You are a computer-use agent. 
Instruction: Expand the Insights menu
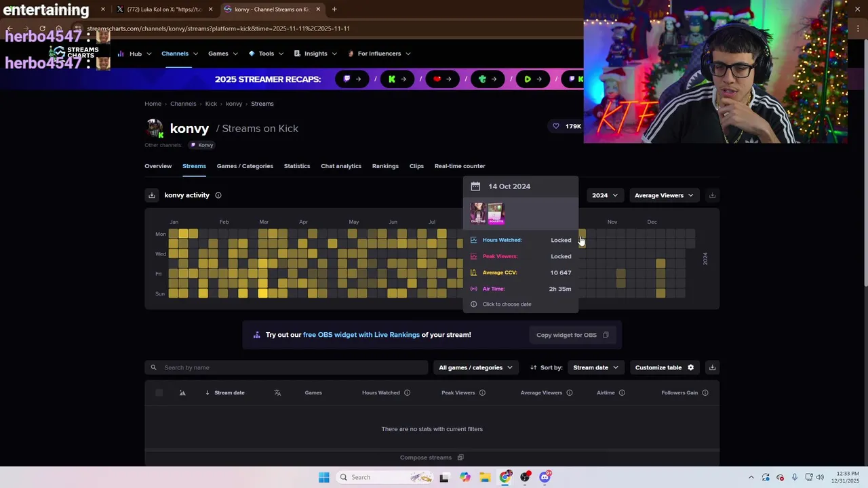315,54
